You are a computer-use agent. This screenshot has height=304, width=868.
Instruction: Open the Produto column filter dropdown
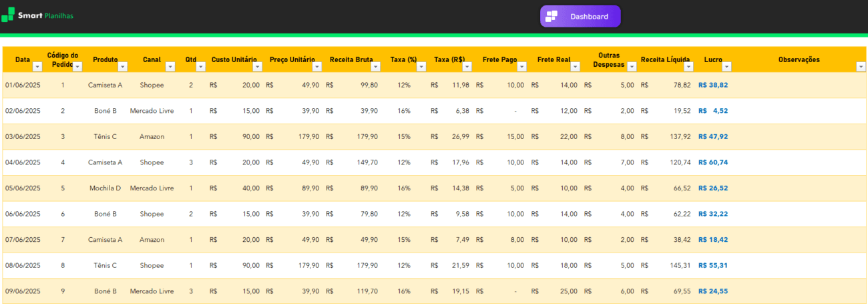click(x=122, y=67)
